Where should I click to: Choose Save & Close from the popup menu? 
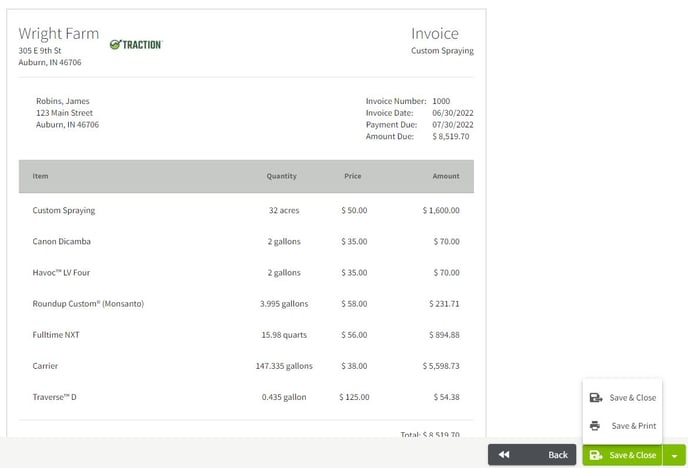click(623, 398)
